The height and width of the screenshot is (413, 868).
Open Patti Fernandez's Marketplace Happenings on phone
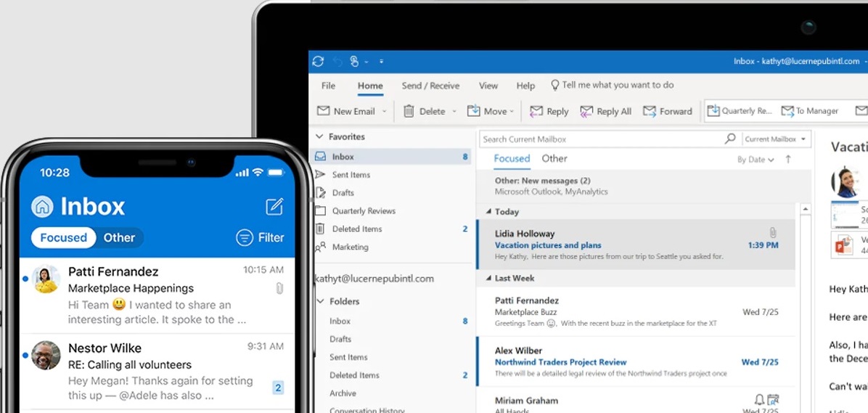click(157, 295)
